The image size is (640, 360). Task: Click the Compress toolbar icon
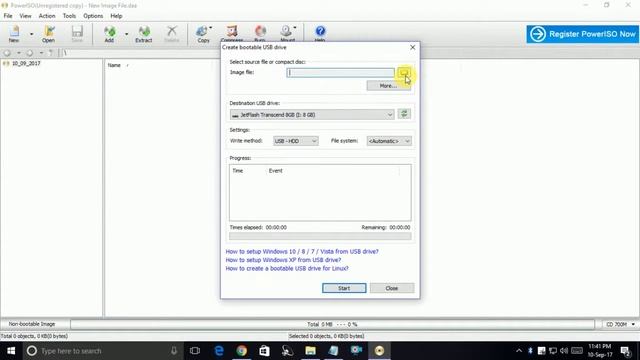click(x=232, y=33)
